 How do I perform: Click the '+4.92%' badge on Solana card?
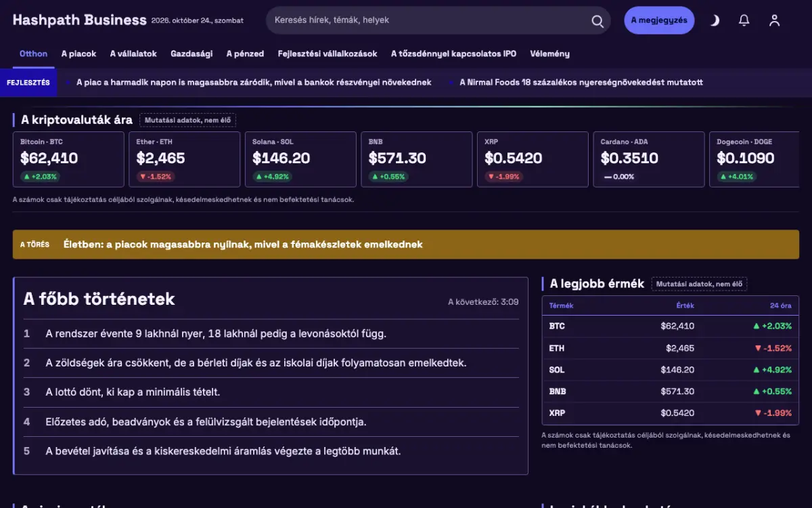(x=273, y=177)
